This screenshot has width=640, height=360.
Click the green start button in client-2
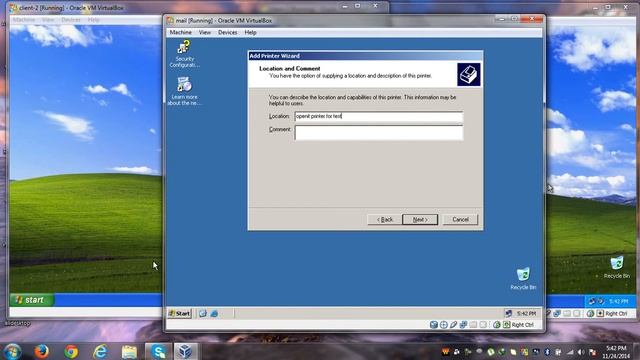pyautogui.click(x=31, y=300)
